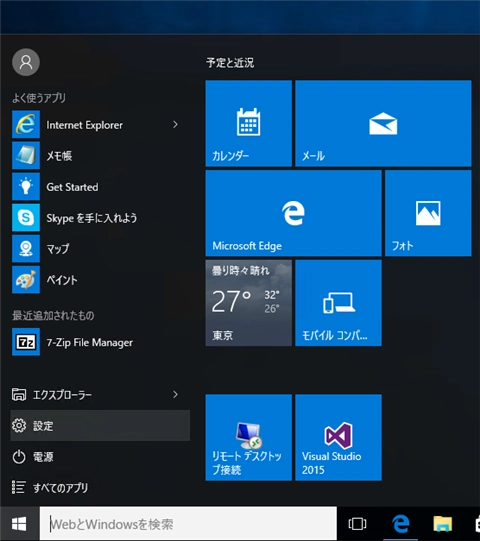Open the メール mail tile

[383, 124]
